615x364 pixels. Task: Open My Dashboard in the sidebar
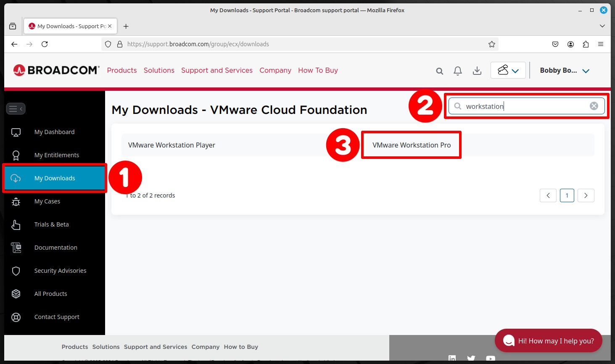pyautogui.click(x=54, y=132)
